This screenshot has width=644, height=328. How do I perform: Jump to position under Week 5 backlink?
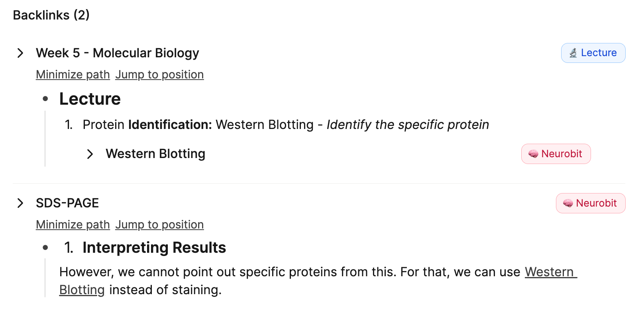pos(159,75)
